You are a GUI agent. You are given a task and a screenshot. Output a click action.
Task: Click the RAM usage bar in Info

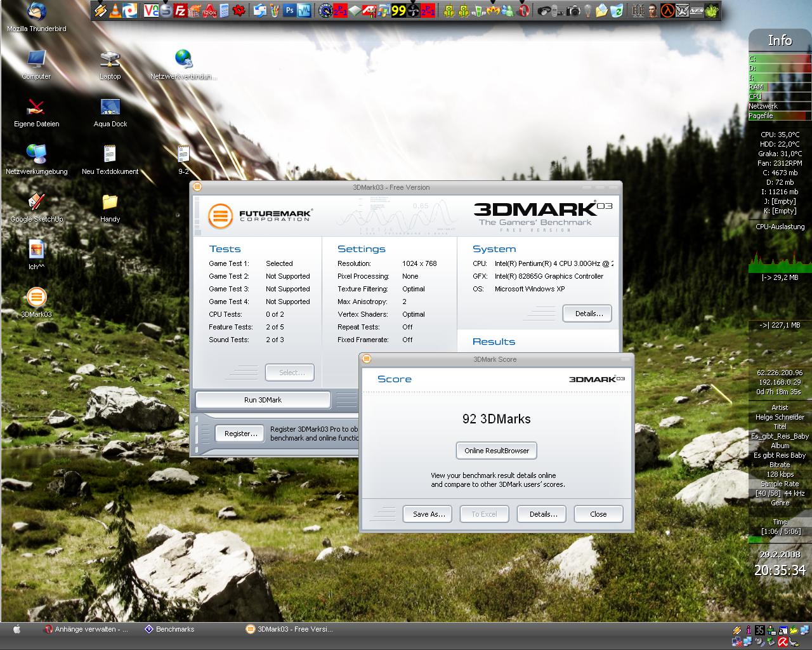point(780,87)
